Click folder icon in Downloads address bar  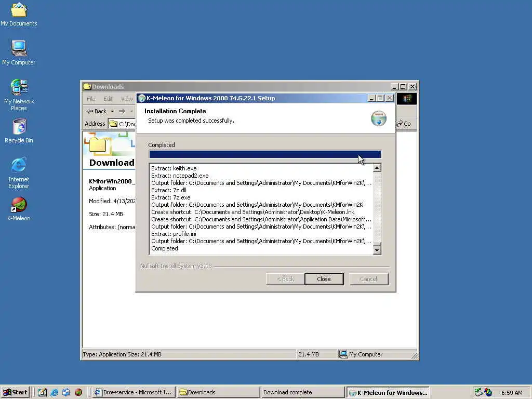(x=113, y=124)
